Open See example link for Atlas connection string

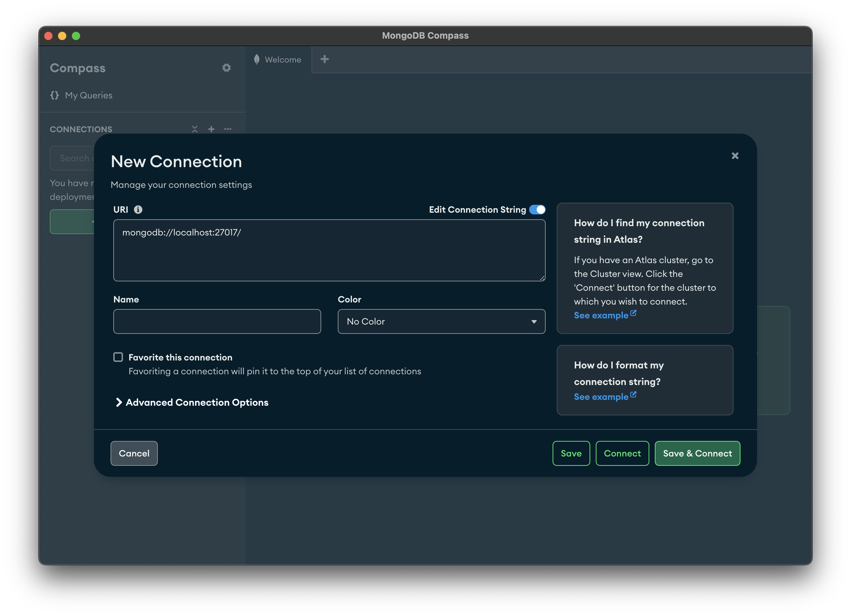[605, 315]
